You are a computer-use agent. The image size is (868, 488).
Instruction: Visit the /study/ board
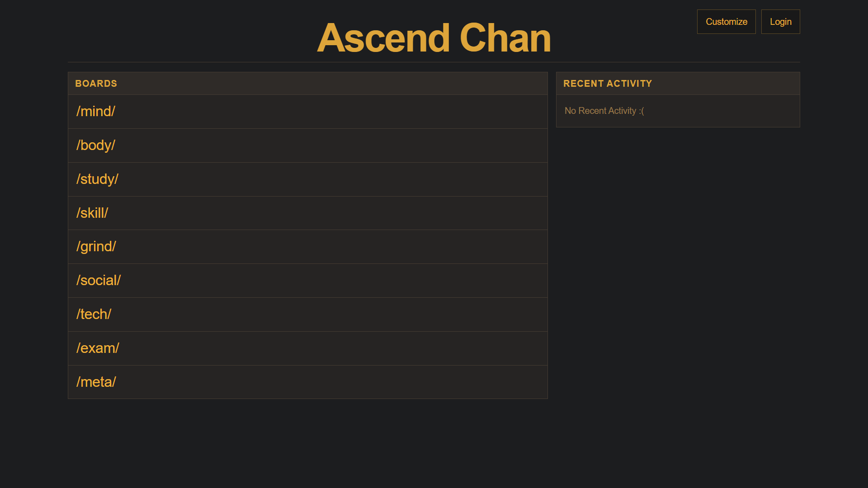[x=97, y=179]
